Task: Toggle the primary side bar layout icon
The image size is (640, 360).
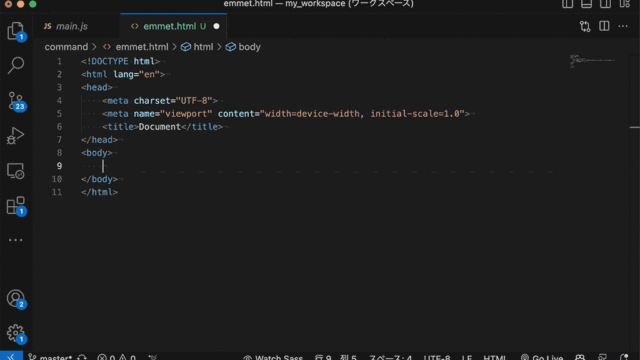Action: pos(567,4)
